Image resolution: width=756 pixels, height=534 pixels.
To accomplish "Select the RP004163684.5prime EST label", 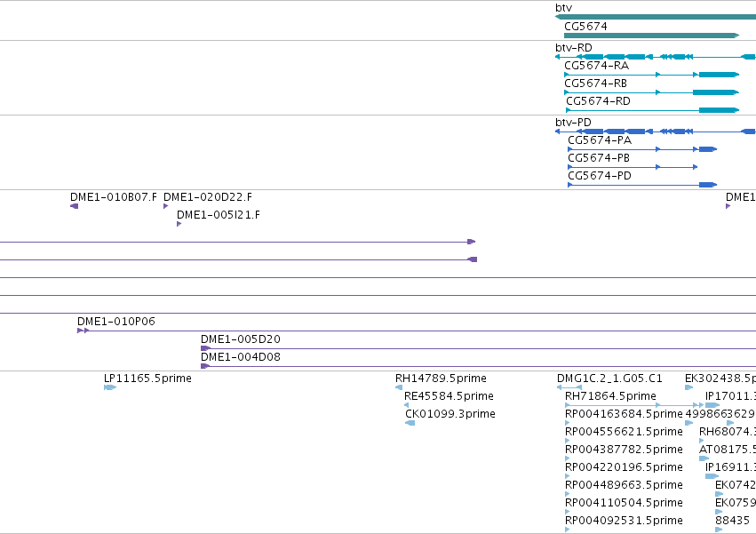I will pyautogui.click(x=624, y=414).
